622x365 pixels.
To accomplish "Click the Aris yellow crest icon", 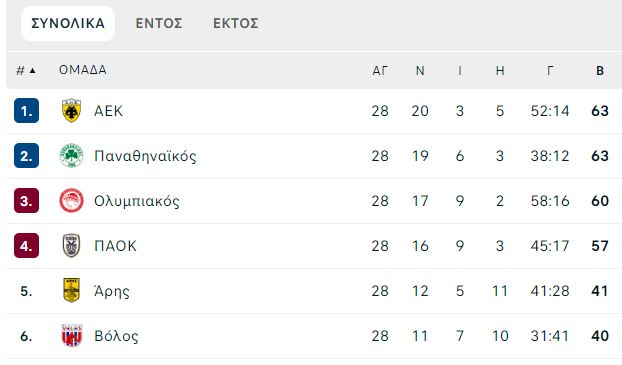I will [71, 290].
